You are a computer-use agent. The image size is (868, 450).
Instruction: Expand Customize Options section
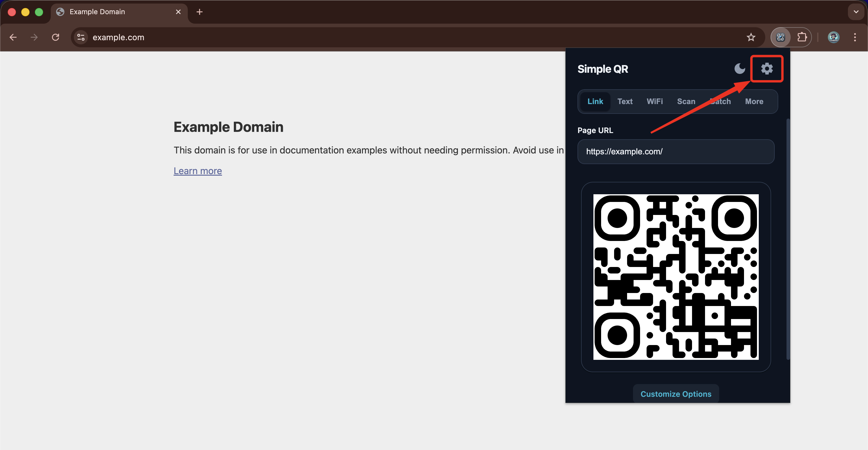click(676, 394)
